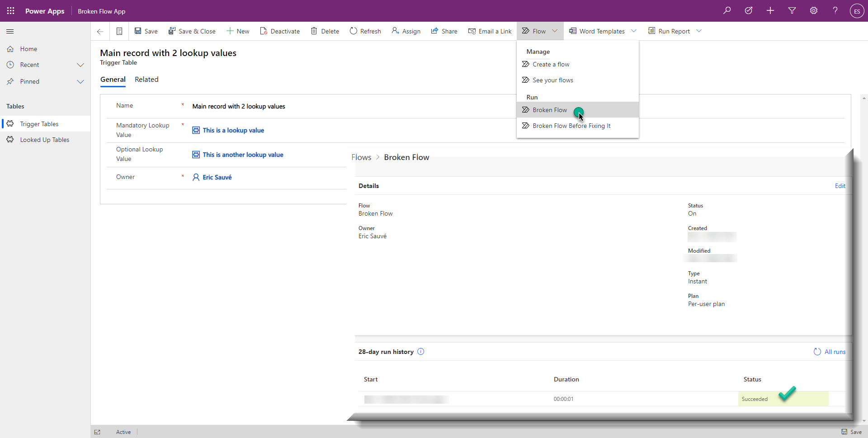Viewport: 868px width, 438px height.
Task: Expand the Word Templates dropdown
Action: click(x=634, y=31)
